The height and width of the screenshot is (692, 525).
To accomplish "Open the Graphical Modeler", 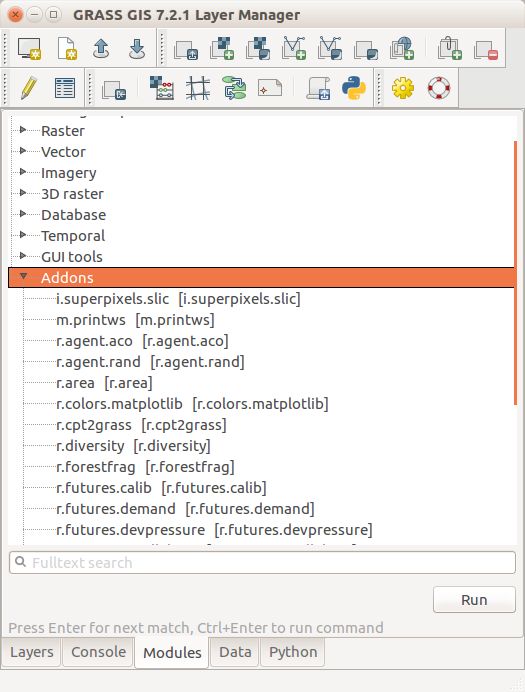I will coord(234,87).
